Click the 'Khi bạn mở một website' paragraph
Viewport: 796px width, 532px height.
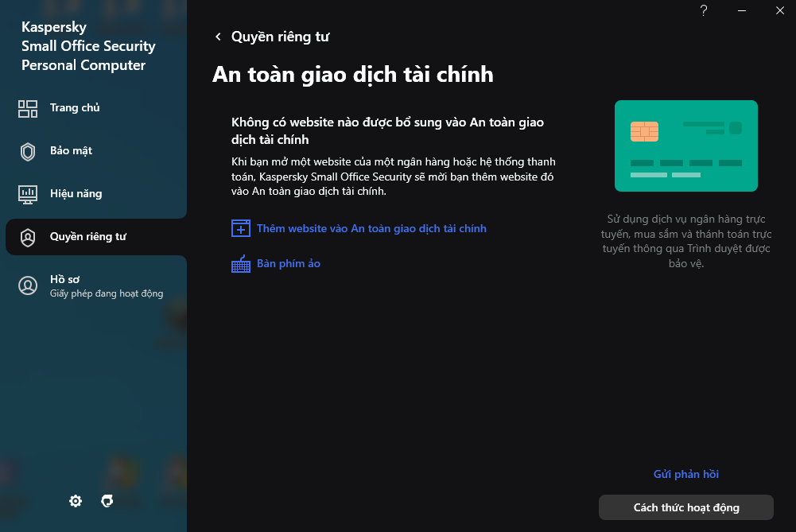[x=394, y=177]
